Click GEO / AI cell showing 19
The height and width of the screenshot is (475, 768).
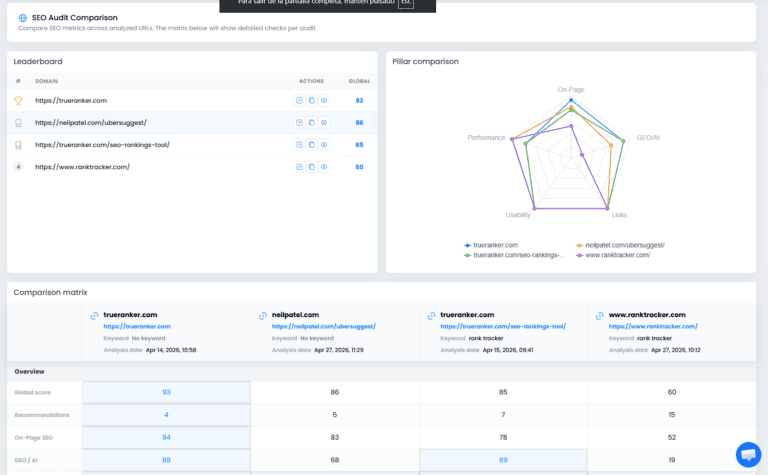[x=672, y=460]
